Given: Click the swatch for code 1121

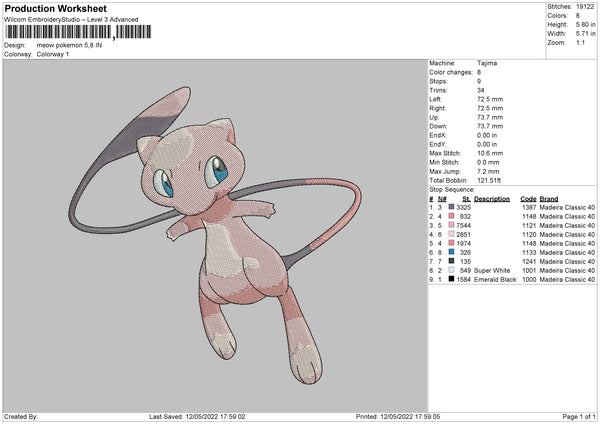Looking at the screenshot, I should coord(451,225).
